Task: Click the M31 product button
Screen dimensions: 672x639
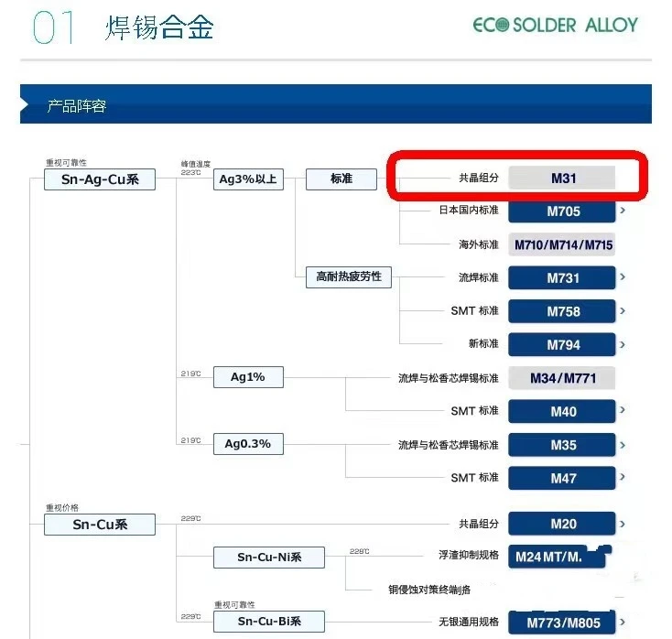Action: point(562,179)
